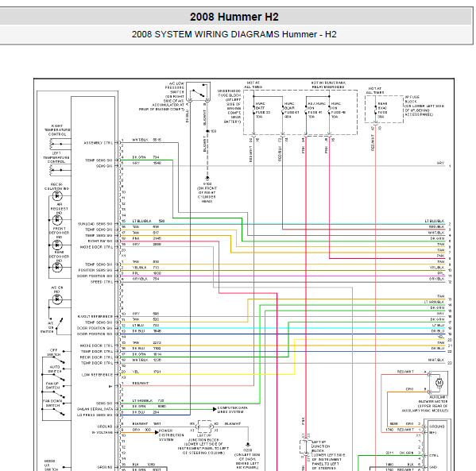The image size is (476, 471).
Task: Click the air request indicator LED symbol
Action: coord(57,220)
